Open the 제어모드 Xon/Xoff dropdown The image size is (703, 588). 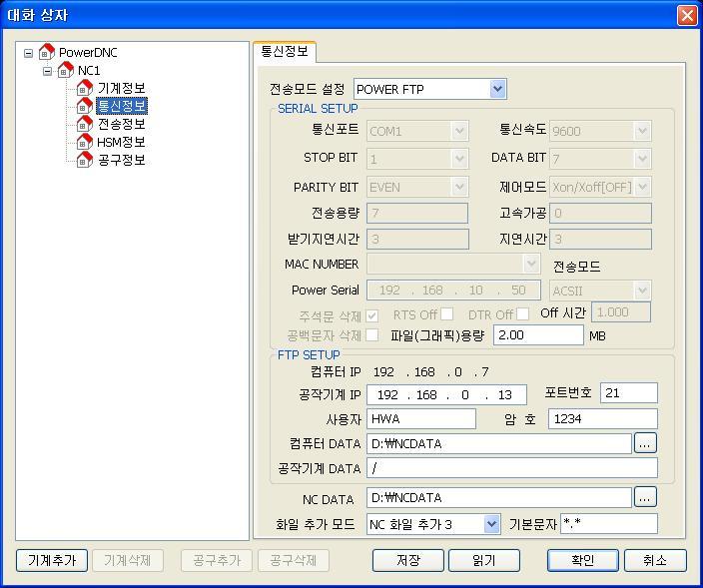point(642,187)
